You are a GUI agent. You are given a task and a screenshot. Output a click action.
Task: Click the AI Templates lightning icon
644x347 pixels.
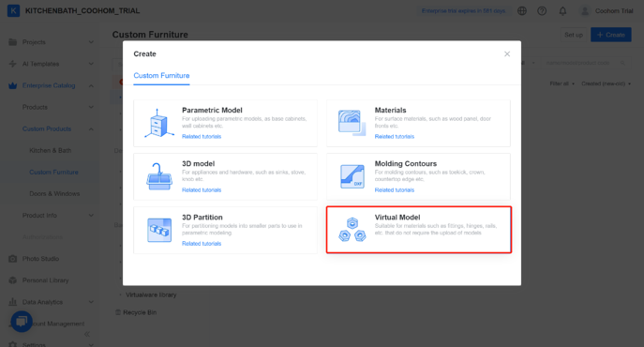click(13, 64)
